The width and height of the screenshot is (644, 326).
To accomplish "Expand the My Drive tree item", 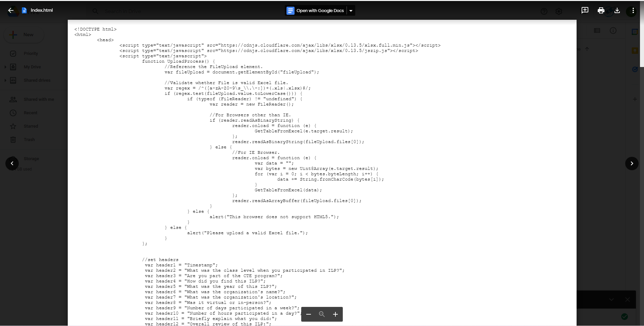I will [5, 67].
